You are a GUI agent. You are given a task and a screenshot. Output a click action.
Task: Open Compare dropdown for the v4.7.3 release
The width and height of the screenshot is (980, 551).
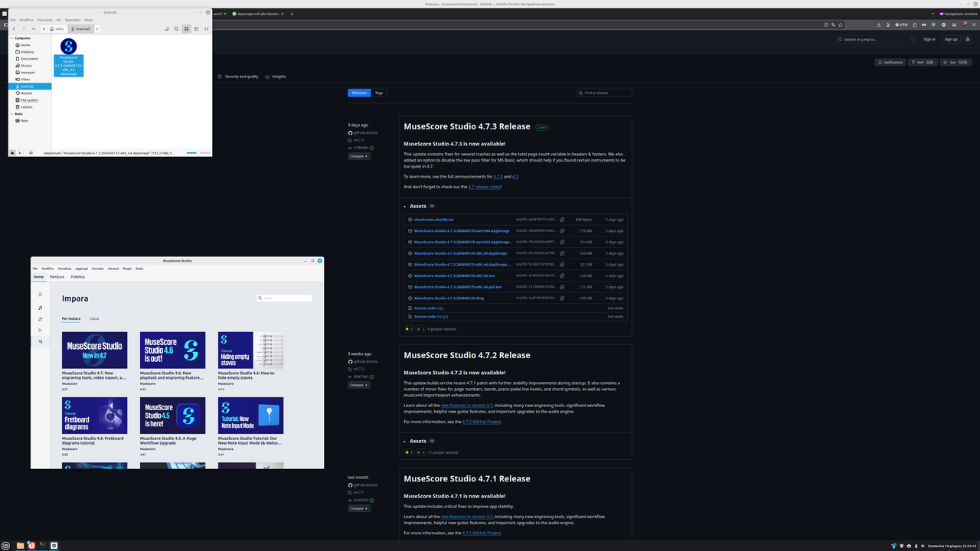click(358, 156)
